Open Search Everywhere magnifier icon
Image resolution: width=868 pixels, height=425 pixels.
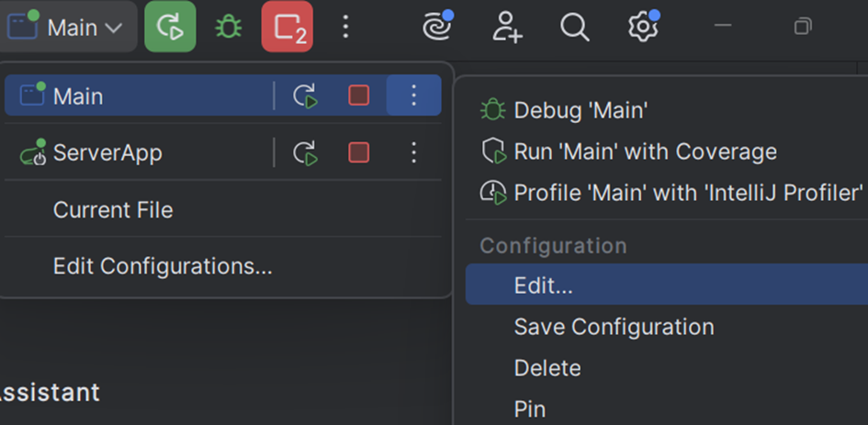click(x=575, y=28)
